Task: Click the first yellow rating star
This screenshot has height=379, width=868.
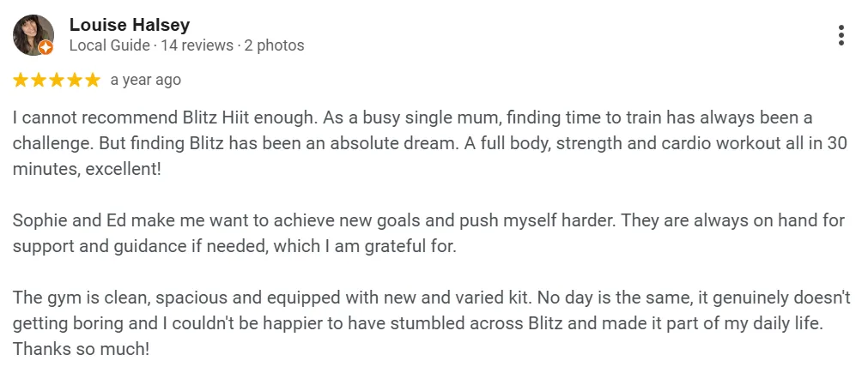Action: [x=21, y=80]
